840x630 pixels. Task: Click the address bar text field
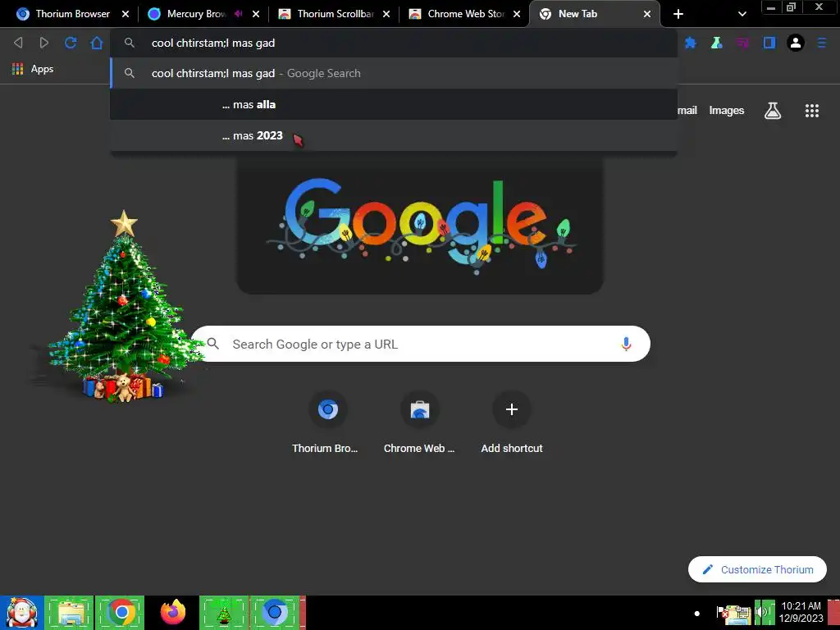pyautogui.click(x=394, y=43)
